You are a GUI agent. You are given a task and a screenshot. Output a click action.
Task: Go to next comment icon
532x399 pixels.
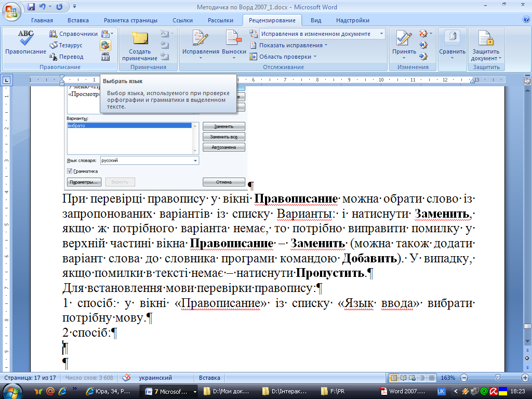[165, 57]
